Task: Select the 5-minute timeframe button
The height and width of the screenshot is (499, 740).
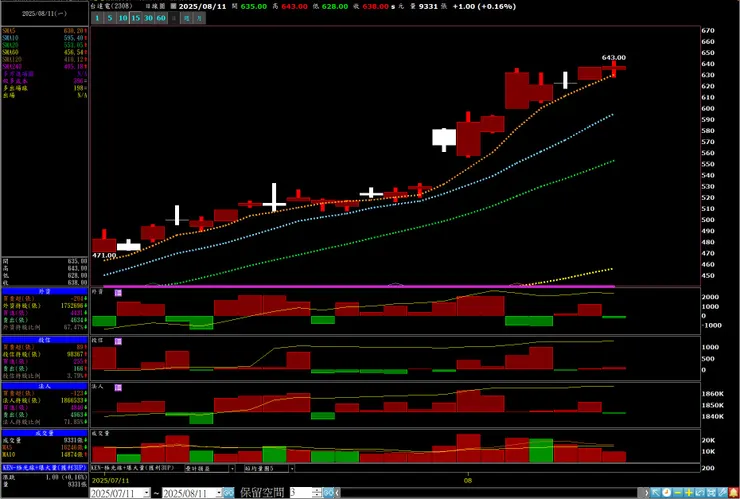Action: click(x=110, y=18)
